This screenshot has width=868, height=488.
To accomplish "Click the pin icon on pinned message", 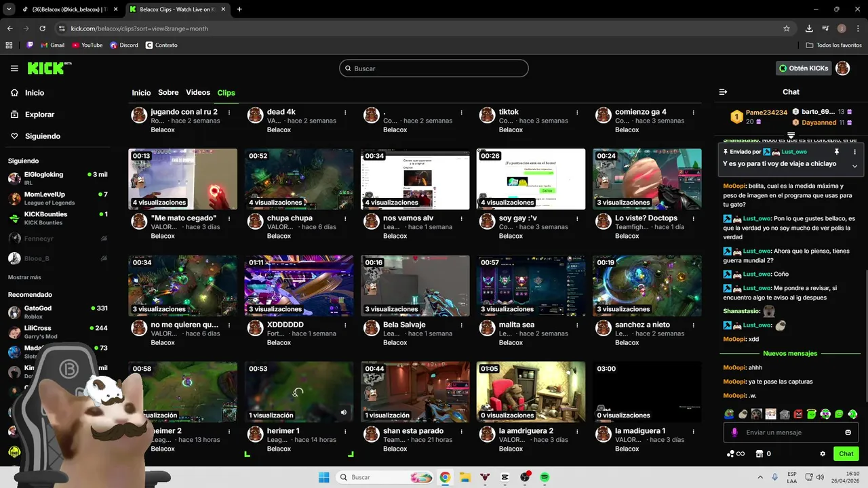I will pos(837,152).
